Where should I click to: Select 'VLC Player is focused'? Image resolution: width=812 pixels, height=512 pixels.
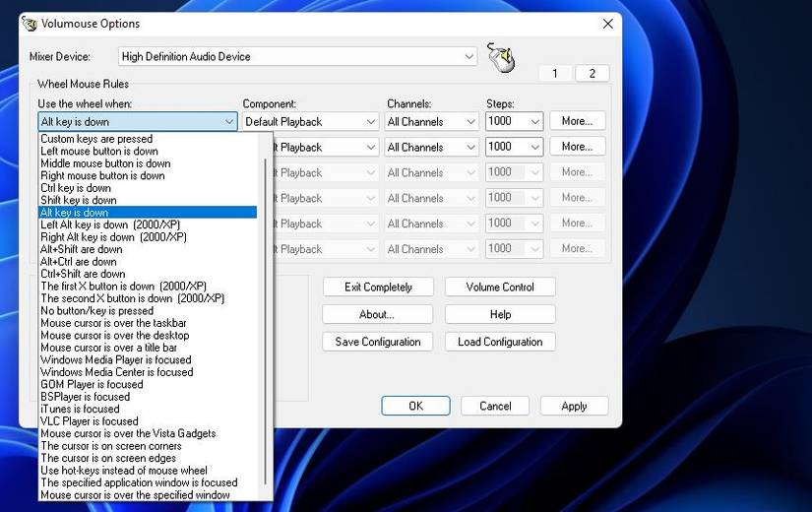click(148, 421)
